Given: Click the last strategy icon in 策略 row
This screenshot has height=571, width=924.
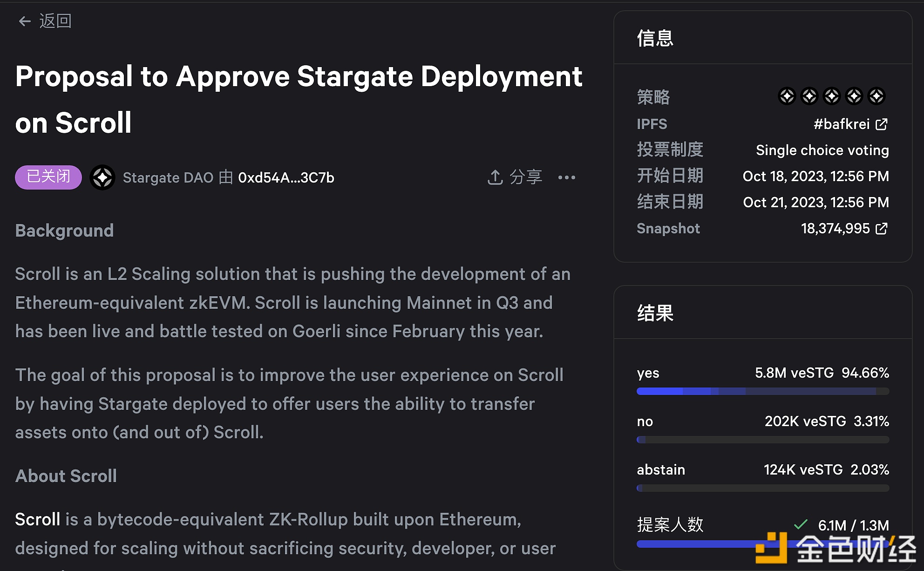Looking at the screenshot, I should (x=877, y=96).
